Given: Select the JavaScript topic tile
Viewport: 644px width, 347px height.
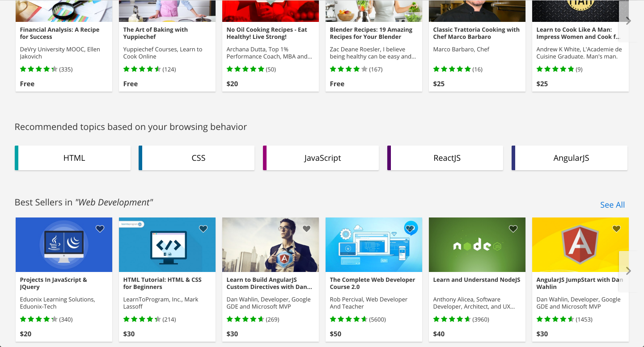Looking at the screenshot, I should click(x=321, y=158).
